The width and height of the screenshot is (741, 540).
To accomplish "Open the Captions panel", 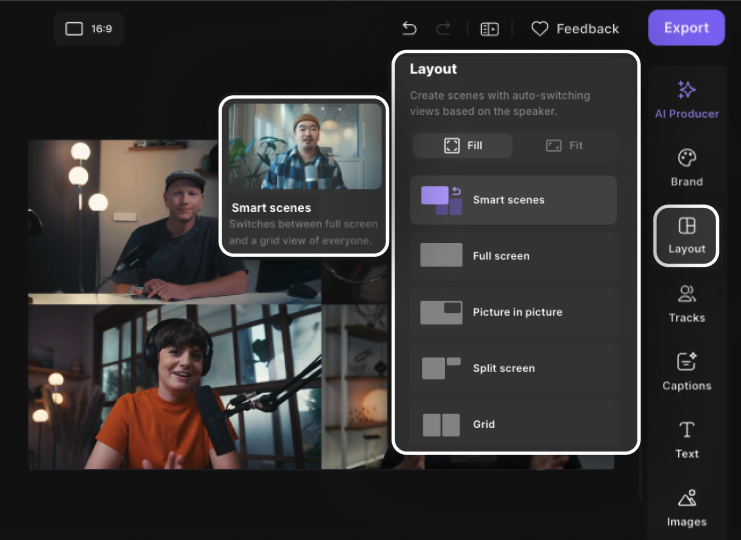I will coord(686,371).
